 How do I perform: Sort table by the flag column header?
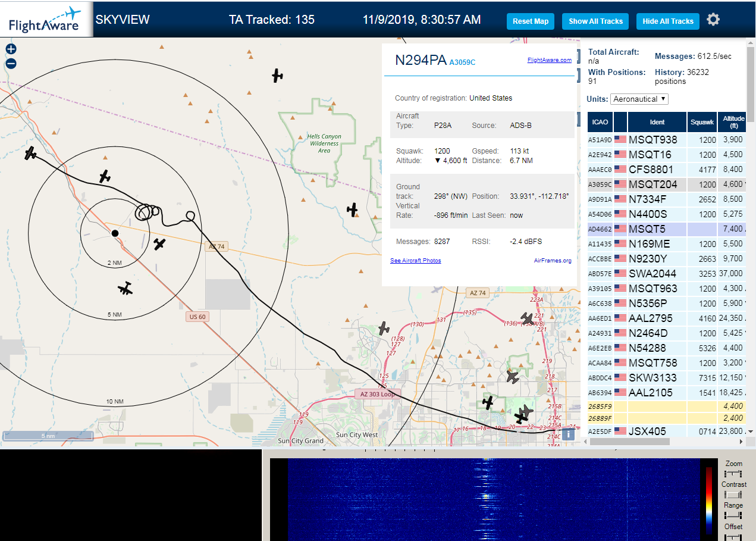[x=620, y=121]
